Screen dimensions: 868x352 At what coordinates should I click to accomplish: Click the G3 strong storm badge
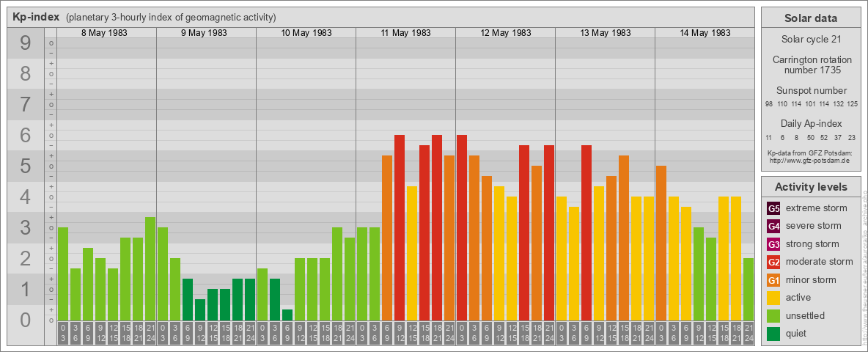pyautogui.click(x=773, y=244)
